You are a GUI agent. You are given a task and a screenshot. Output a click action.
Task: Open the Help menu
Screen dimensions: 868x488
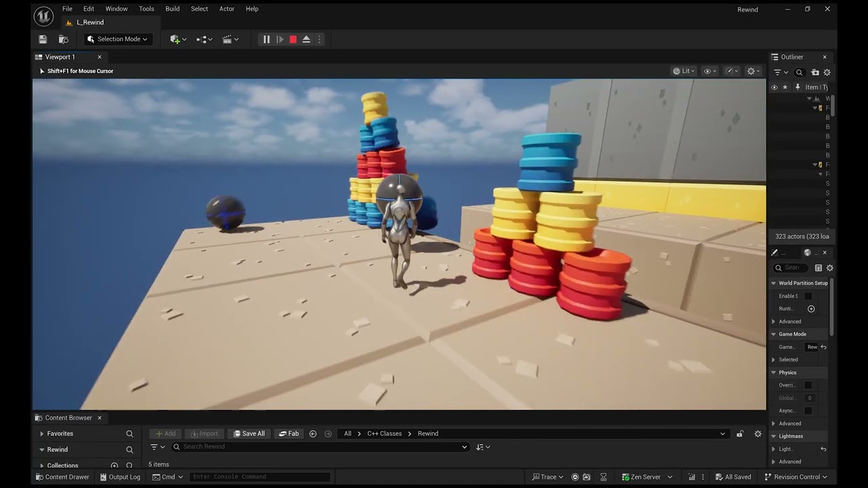pos(252,9)
